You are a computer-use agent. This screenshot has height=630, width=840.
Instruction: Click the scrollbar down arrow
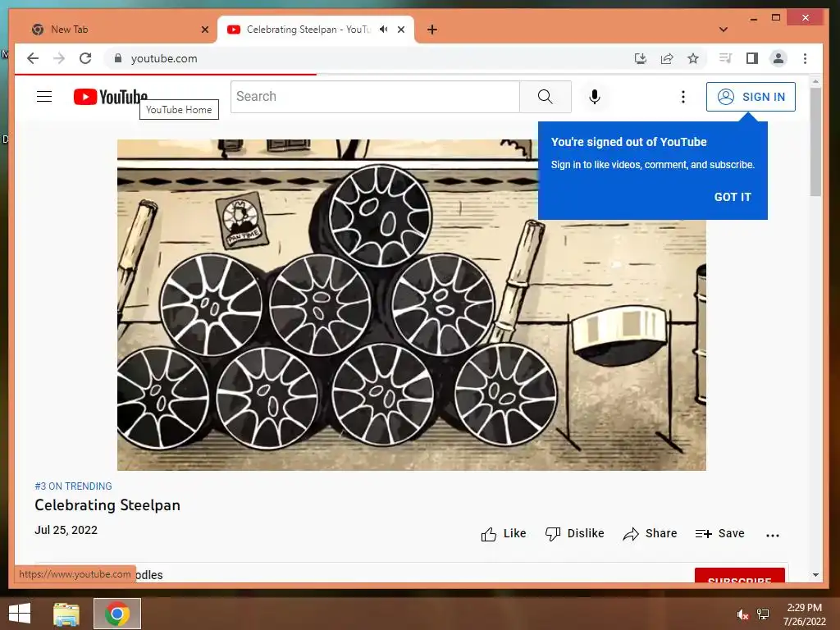coord(815,575)
